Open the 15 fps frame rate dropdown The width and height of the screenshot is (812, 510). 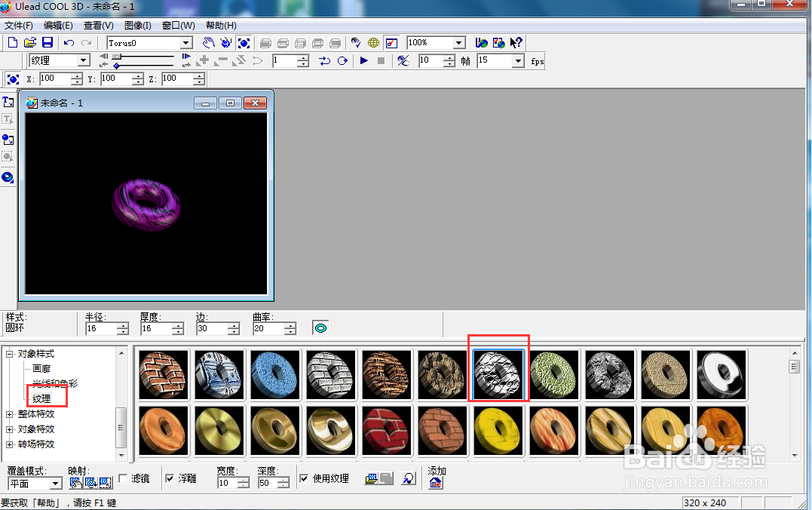tap(518, 60)
